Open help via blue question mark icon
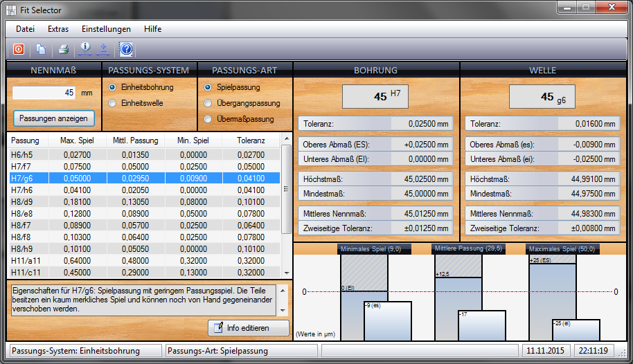The image size is (633, 364). 126,49
